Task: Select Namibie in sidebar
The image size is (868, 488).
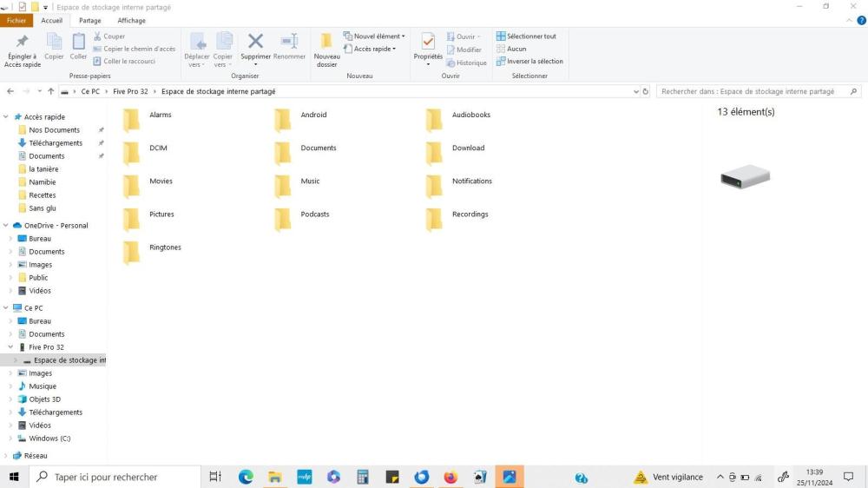Action: (x=42, y=182)
